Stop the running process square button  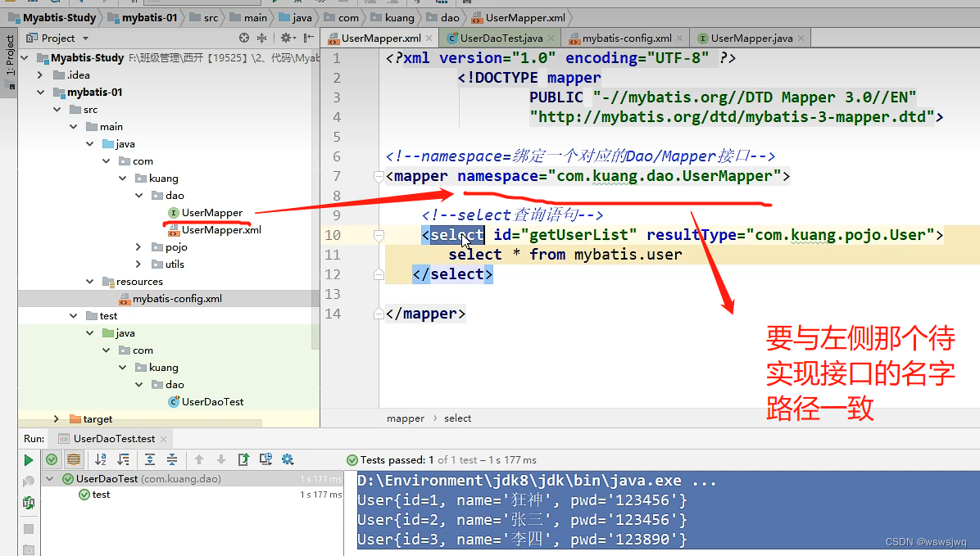28,528
